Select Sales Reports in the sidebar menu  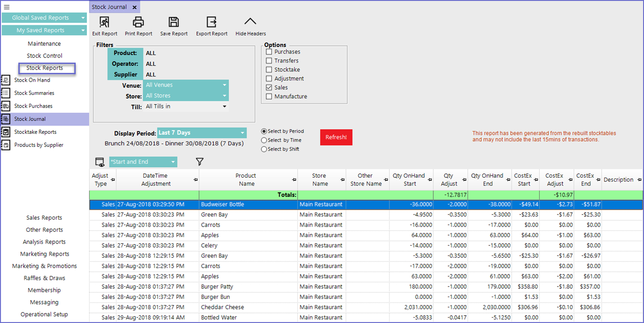[x=44, y=218]
